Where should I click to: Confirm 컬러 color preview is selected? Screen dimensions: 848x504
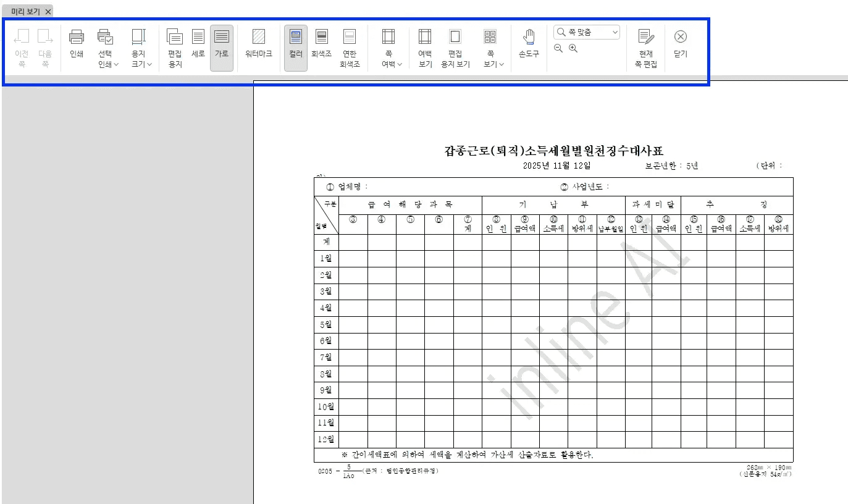[295, 46]
